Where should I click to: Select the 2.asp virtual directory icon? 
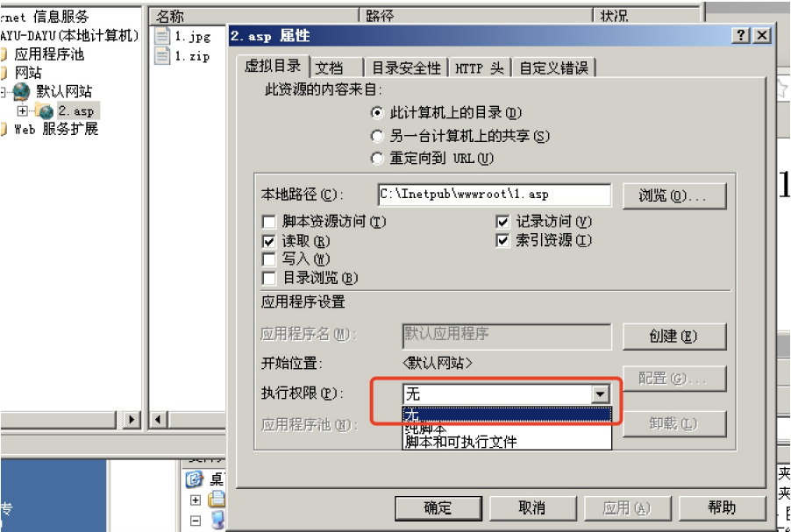click(x=45, y=111)
